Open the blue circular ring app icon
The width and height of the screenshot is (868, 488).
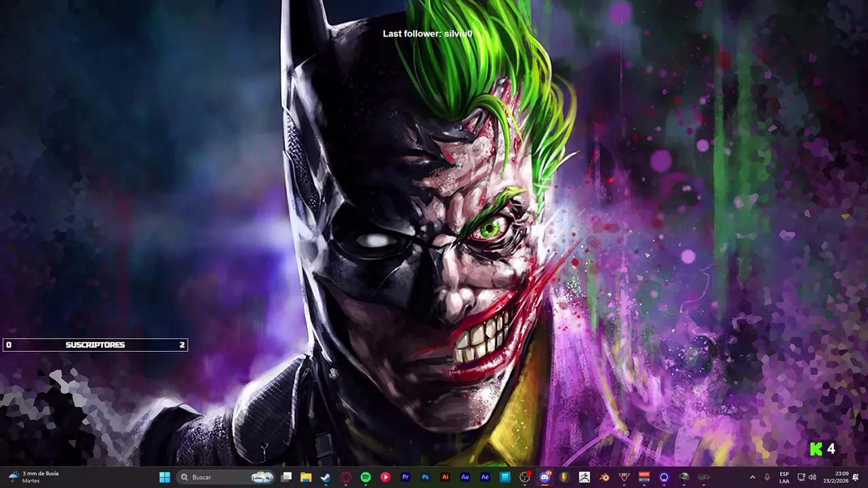click(664, 477)
